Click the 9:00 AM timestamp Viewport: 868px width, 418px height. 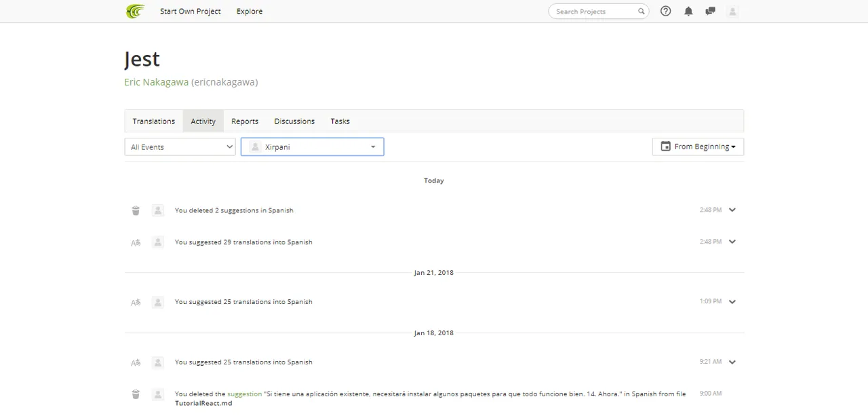(x=711, y=394)
